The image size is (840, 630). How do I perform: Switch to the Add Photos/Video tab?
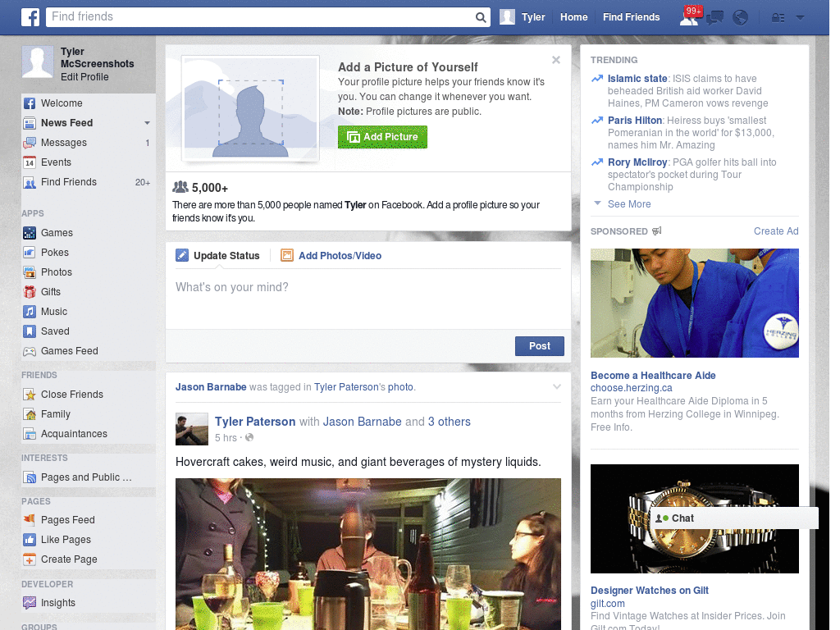click(x=340, y=255)
